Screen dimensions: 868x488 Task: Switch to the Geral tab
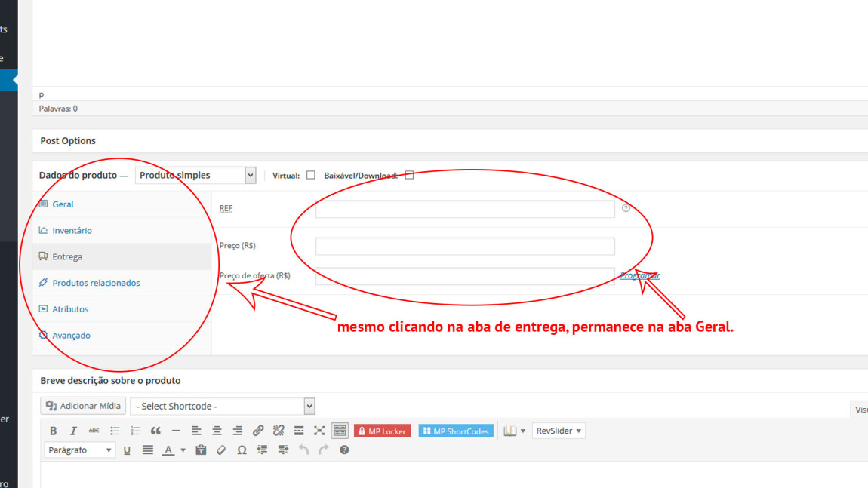coord(122,204)
